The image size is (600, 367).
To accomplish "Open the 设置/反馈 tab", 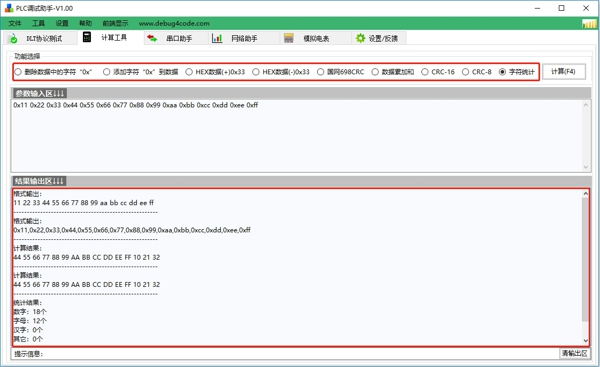I will point(379,38).
